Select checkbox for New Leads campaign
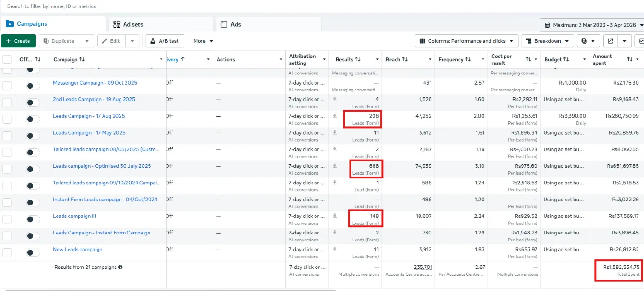 tap(7, 252)
